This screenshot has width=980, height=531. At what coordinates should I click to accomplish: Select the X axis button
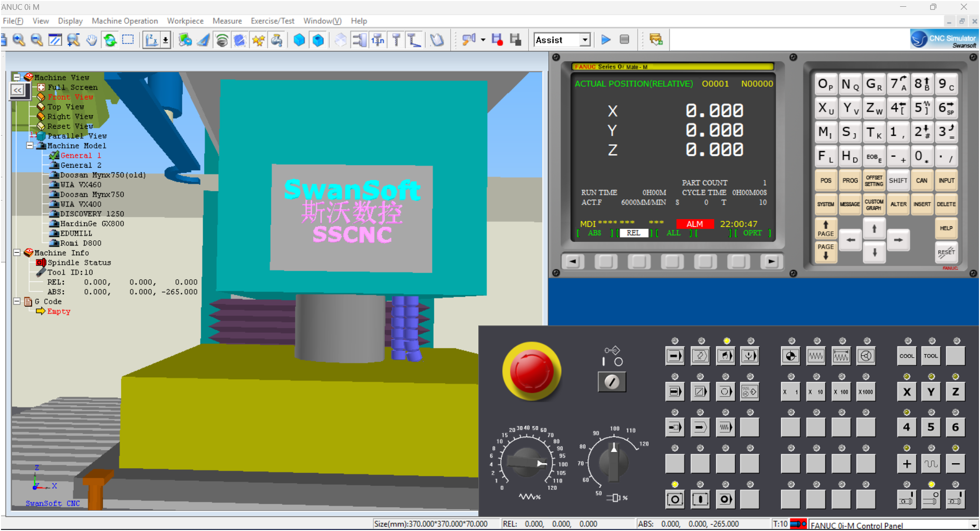click(x=907, y=392)
